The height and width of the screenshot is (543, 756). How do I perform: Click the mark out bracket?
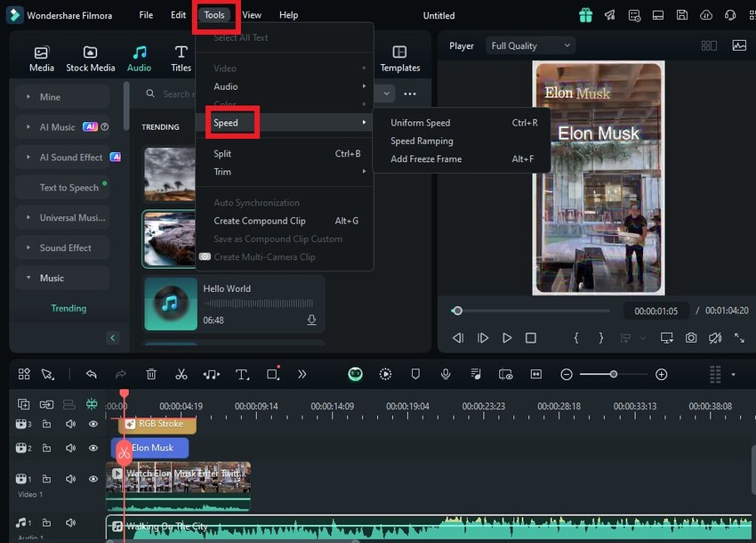coord(600,338)
